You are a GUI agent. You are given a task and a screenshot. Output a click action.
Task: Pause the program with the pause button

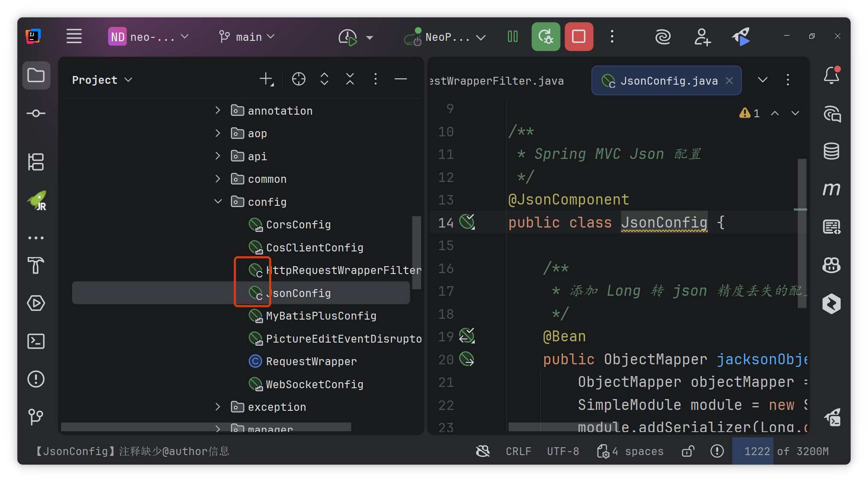click(x=513, y=36)
